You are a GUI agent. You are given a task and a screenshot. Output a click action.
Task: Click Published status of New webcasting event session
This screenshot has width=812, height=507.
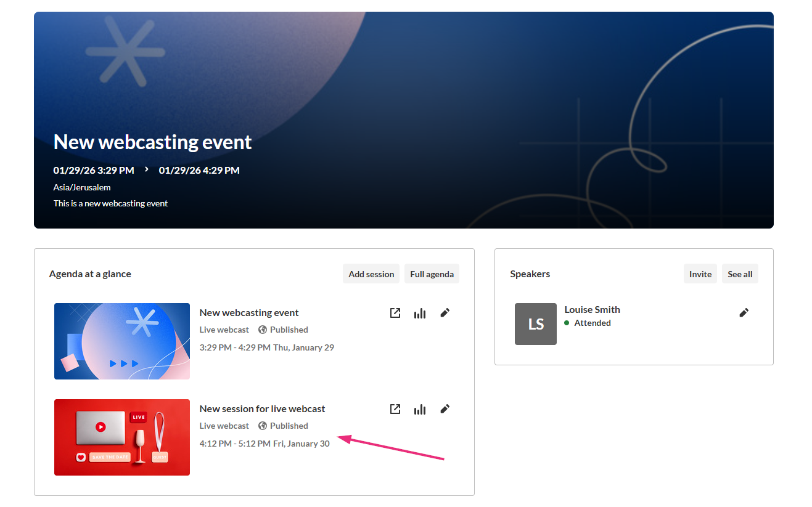tap(289, 330)
